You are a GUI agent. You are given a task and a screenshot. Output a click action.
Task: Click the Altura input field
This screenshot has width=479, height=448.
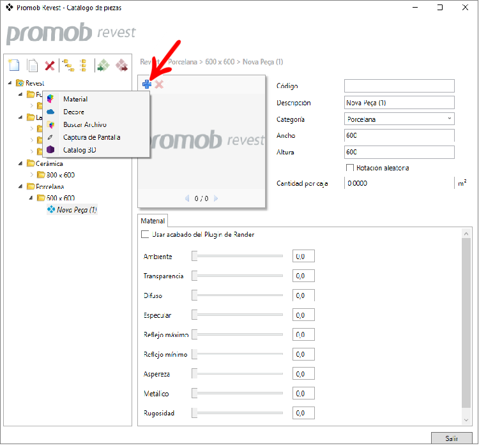point(399,152)
